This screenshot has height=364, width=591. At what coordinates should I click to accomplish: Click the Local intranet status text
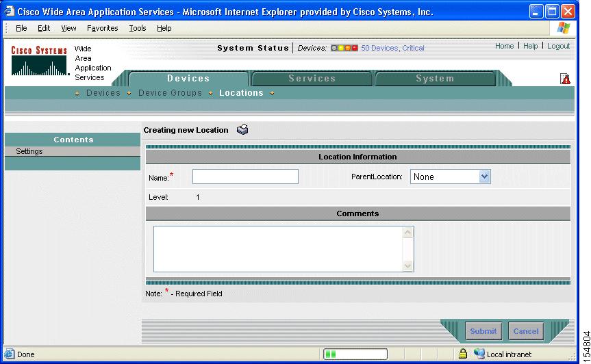(509, 354)
